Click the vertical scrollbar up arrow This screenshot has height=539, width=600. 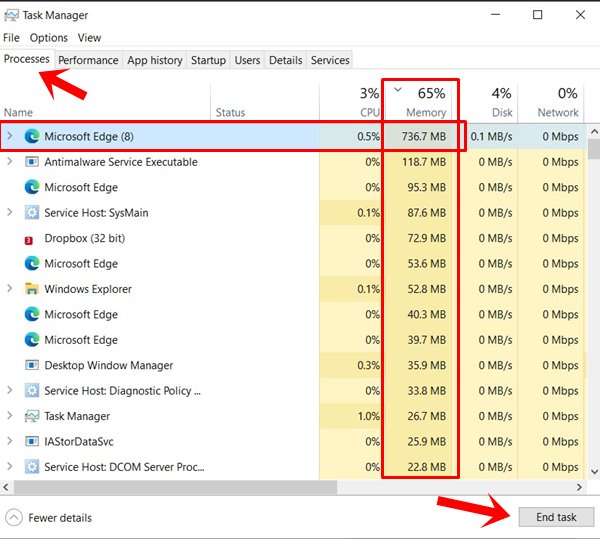594,132
